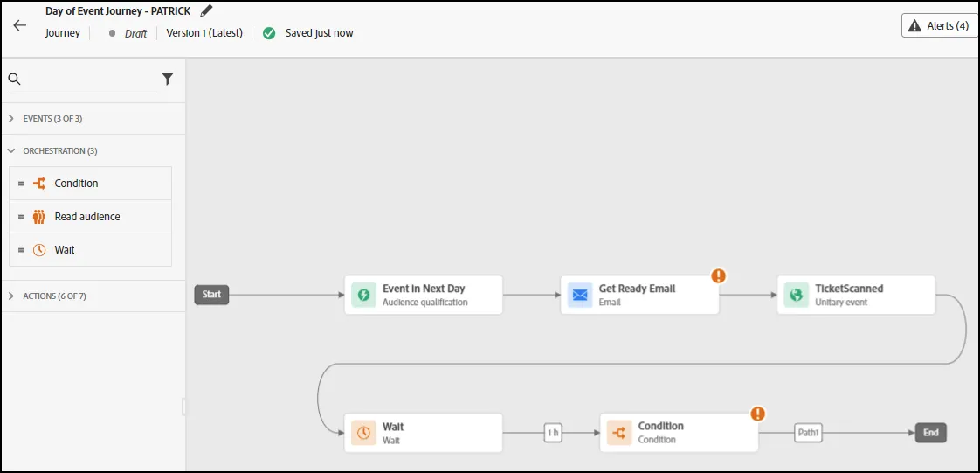This screenshot has width=980, height=473.
Task: Click the Draft status label
Action: pos(135,34)
